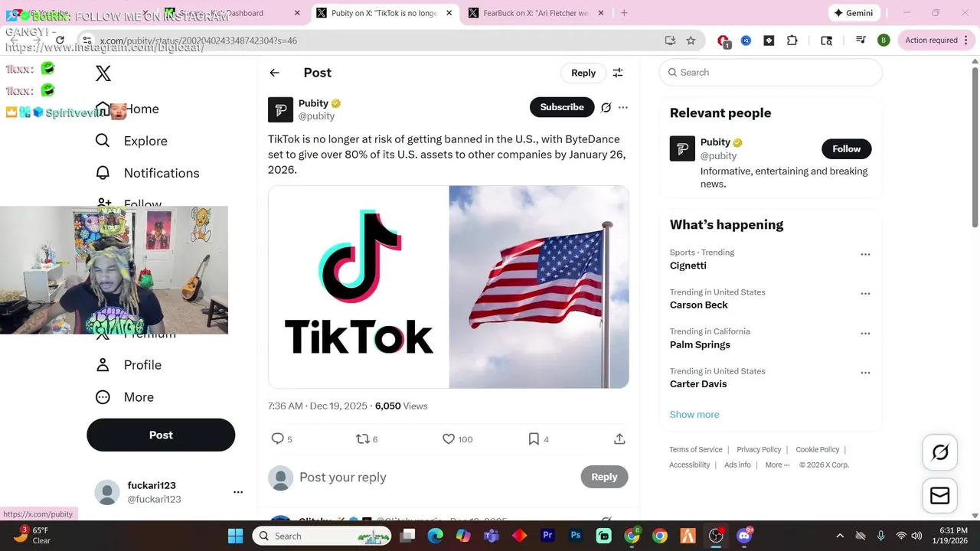Switch to the FearBuck on X tab
Screen dimensions: 980x551
[536, 13]
